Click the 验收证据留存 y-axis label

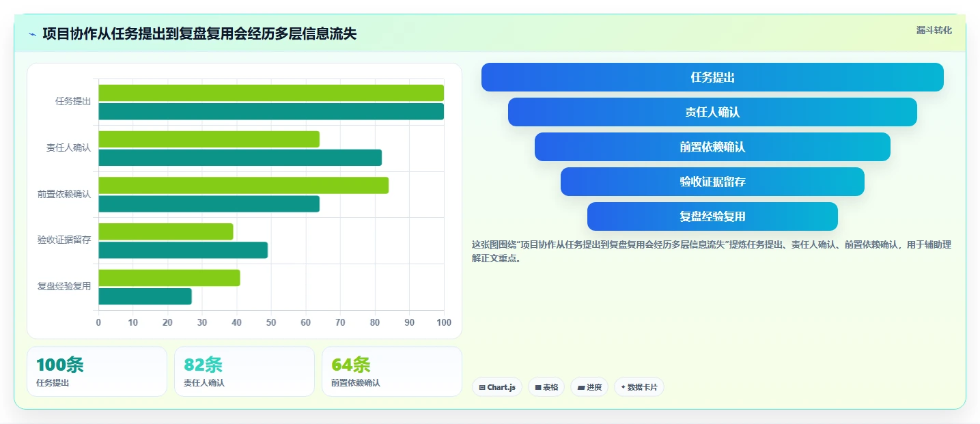click(64, 240)
